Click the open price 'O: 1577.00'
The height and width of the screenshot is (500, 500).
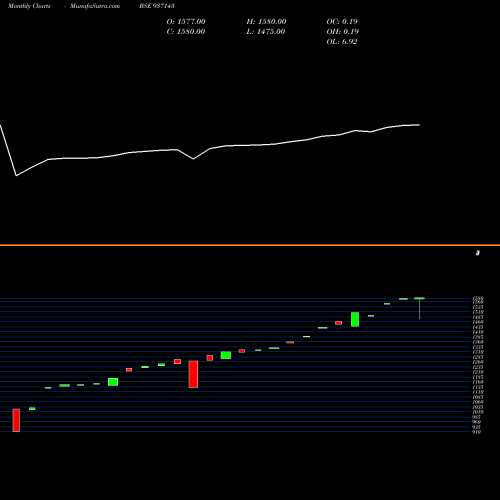point(186,22)
